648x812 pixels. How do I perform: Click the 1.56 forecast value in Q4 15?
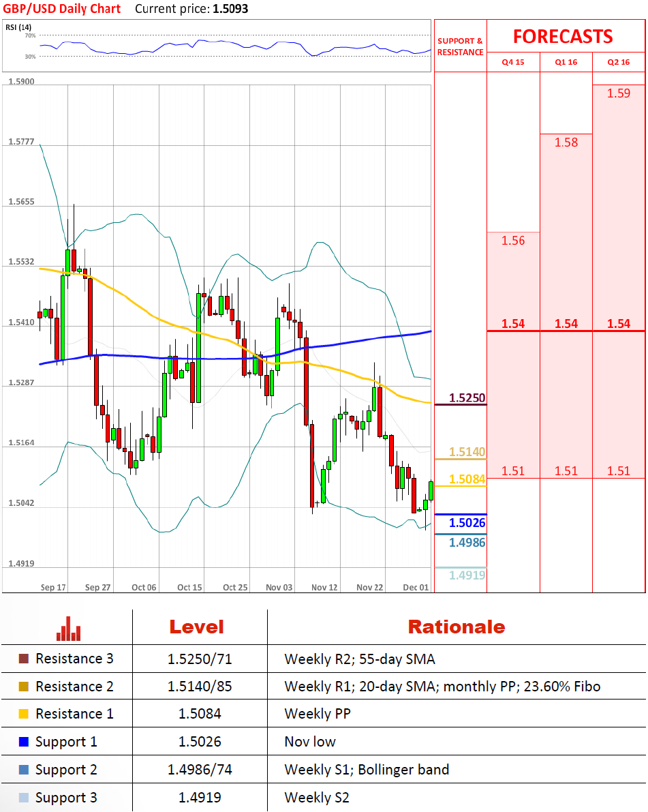pyautogui.click(x=513, y=240)
